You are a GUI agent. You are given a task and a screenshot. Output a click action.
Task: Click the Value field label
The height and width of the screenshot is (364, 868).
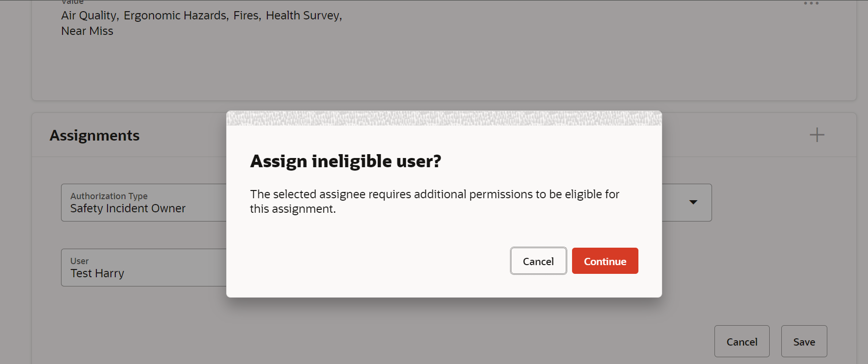point(72,2)
